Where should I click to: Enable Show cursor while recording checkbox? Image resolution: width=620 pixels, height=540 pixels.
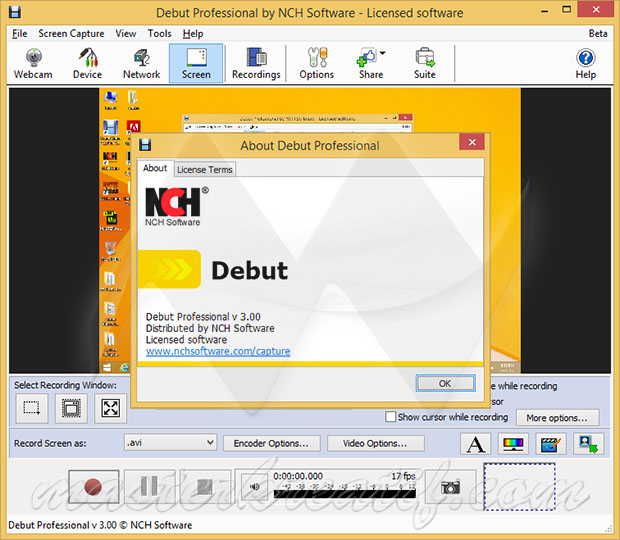pos(390,417)
